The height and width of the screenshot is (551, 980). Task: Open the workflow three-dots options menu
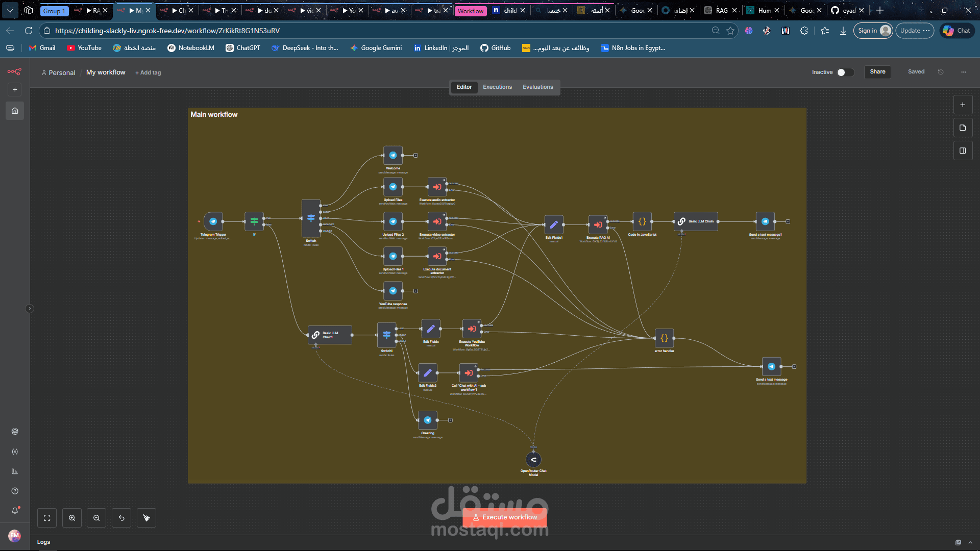(x=964, y=72)
